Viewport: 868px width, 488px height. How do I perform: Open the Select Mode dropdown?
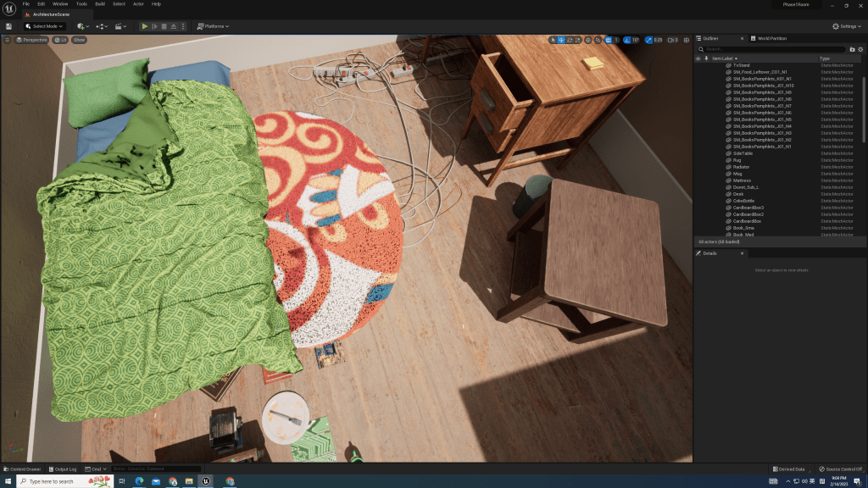point(47,26)
